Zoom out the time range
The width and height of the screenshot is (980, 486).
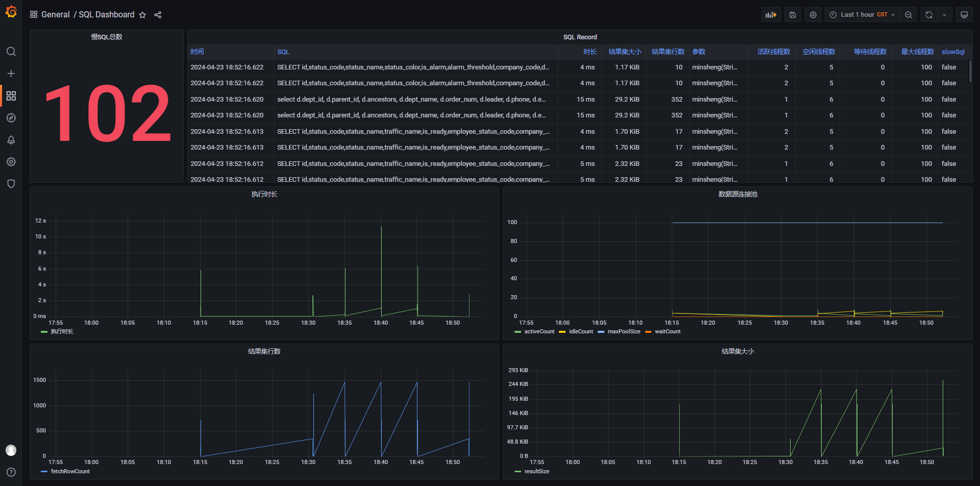tap(909, 15)
